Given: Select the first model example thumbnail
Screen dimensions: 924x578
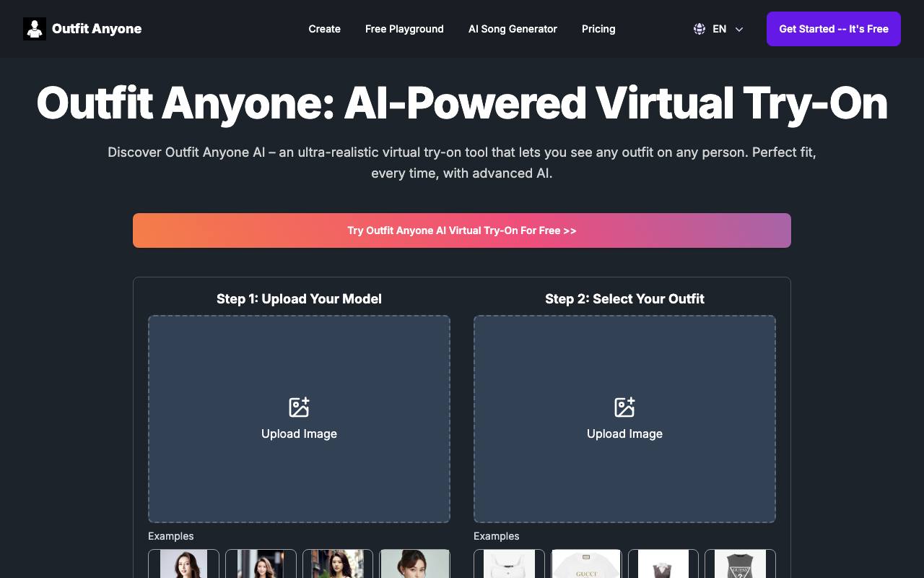Looking at the screenshot, I should click(x=183, y=564).
